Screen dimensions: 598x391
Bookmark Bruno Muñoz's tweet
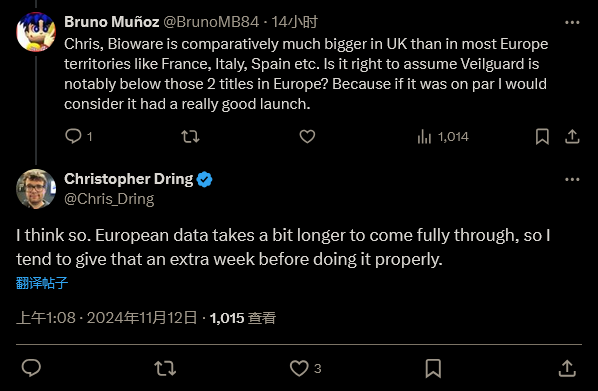point(542,136)
